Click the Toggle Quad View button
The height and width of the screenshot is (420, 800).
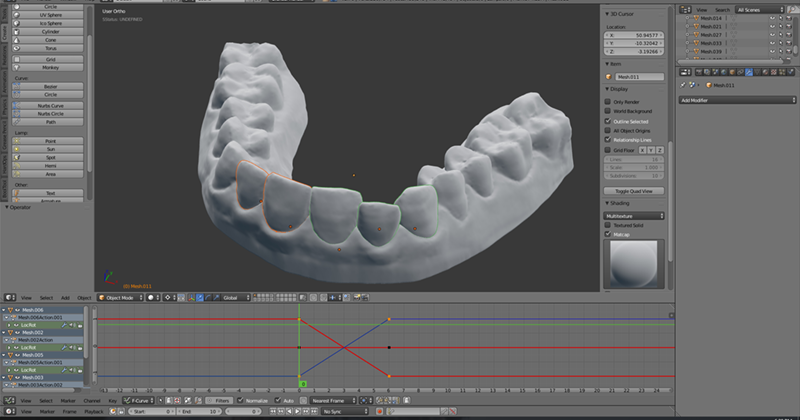click(x=634, y=190)
